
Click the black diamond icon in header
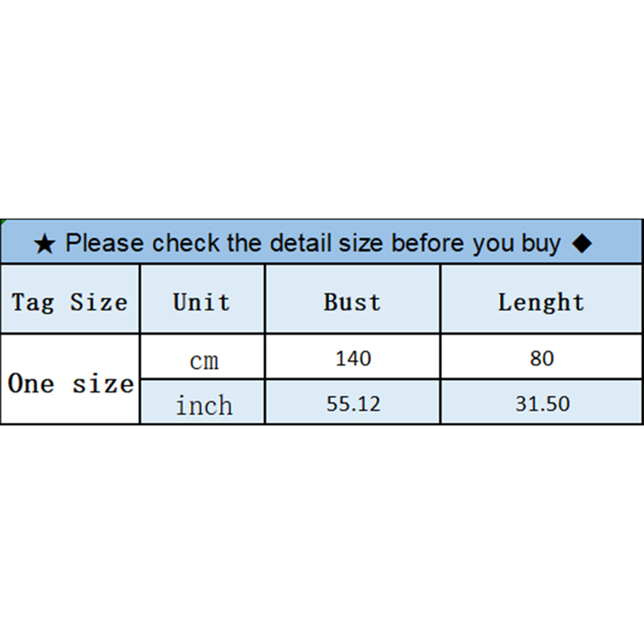pyautogui.click(x=582, y=244)
